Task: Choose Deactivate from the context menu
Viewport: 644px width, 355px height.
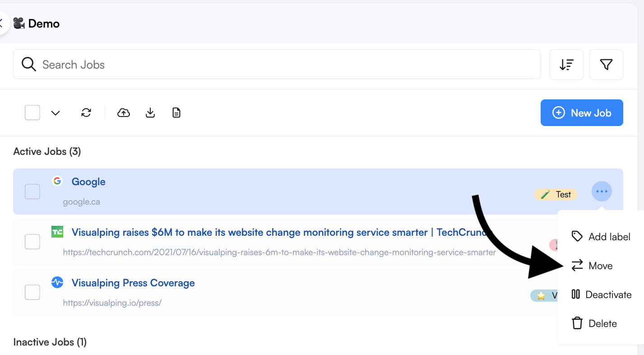Action: coord(601,294)
